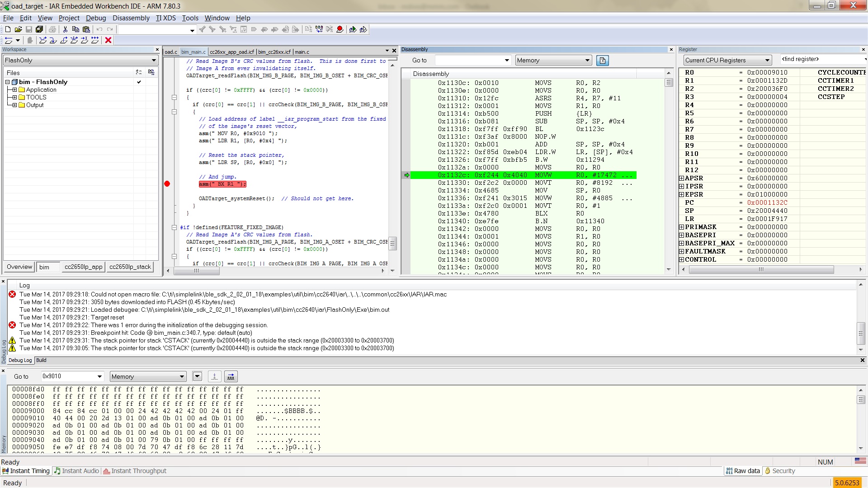This screenshot has width=868, height=488.
Task: Click the Cut scissors toolbar icon
Action: click(65, 29)
